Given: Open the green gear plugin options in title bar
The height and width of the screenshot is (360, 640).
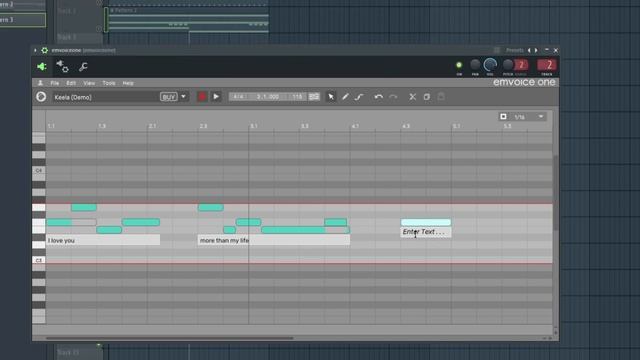Looking at the screenshot, I should coord(44,50).
